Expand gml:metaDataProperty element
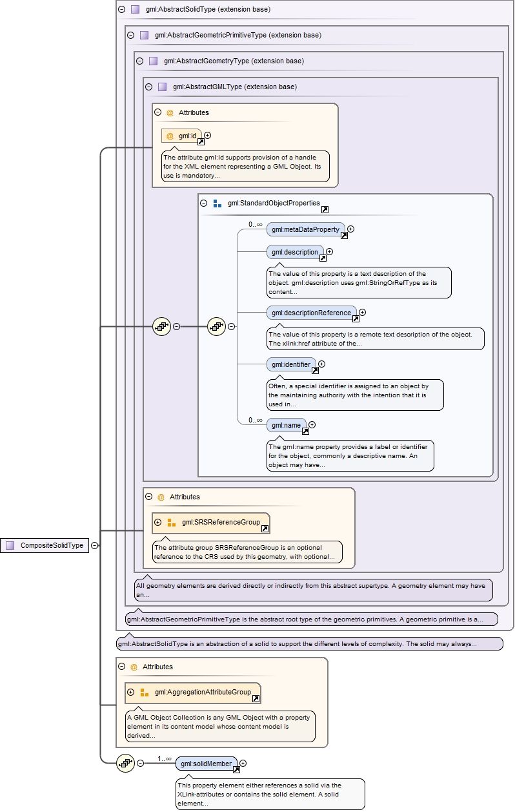Viewport: 515px width, 812px height. pos(351,229)
